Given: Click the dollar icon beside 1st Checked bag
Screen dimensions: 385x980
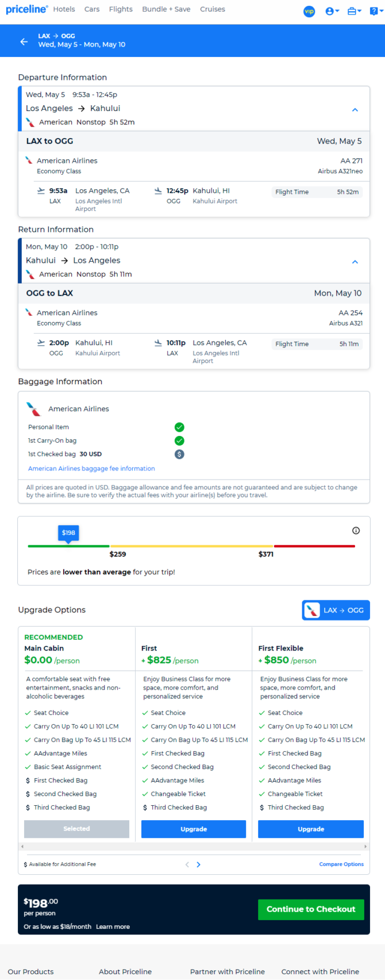Looking at the screenshot, I should pos(179,454).
